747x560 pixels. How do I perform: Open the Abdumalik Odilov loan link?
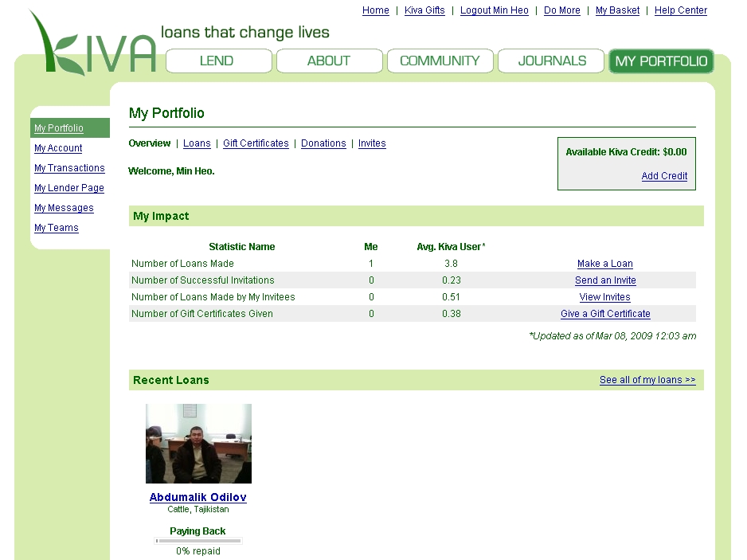pos(198,497)
